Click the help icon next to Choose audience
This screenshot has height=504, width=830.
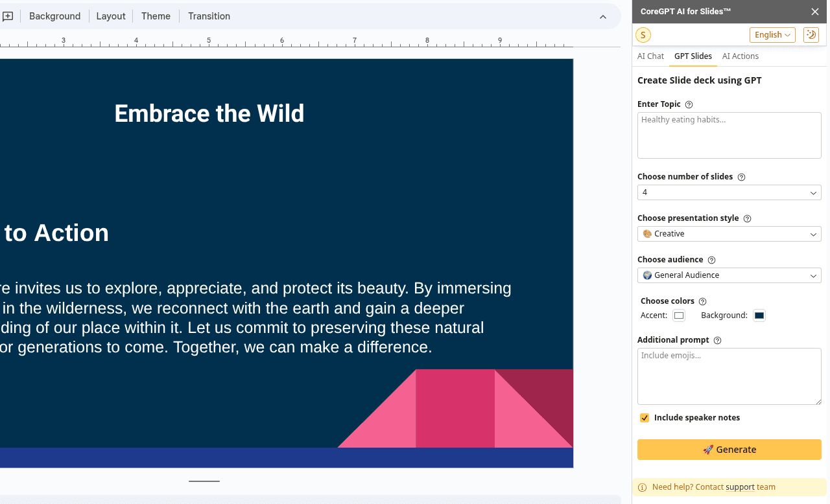711,259
